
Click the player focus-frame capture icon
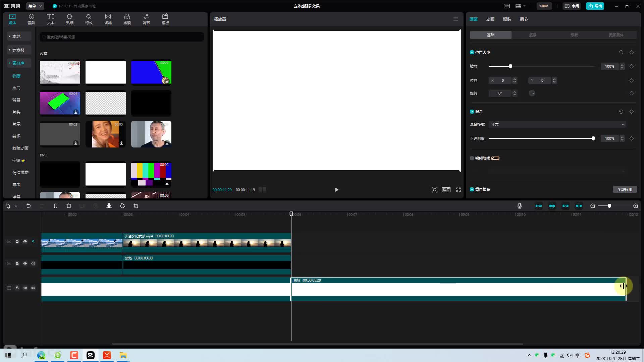(434, 190)
